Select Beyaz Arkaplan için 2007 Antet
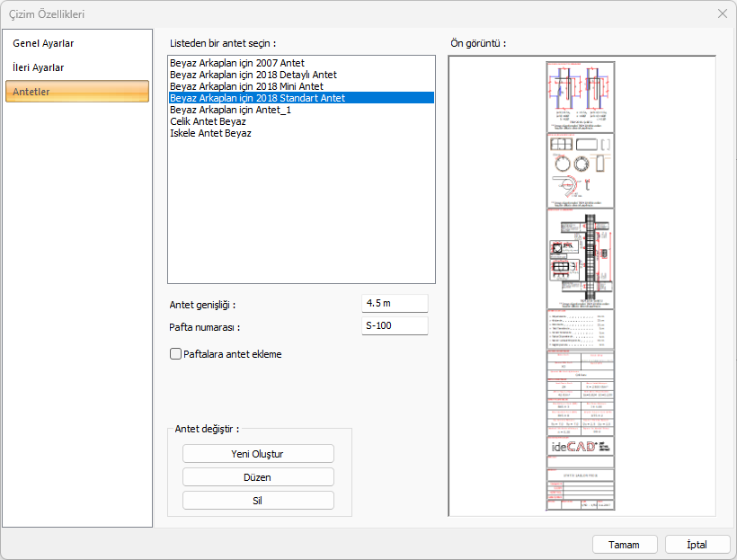The image size is (737, 560). (237, 63)
